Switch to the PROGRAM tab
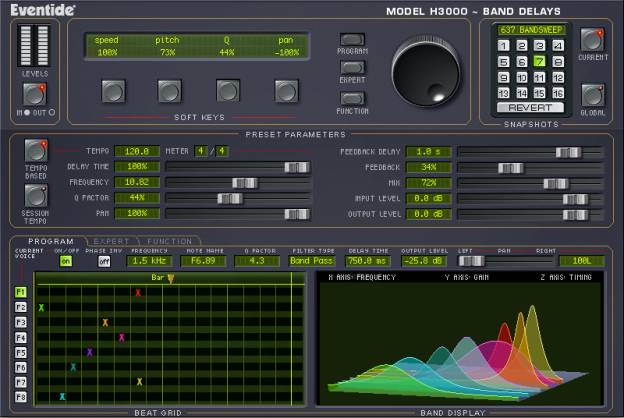 tap(51, 241)
